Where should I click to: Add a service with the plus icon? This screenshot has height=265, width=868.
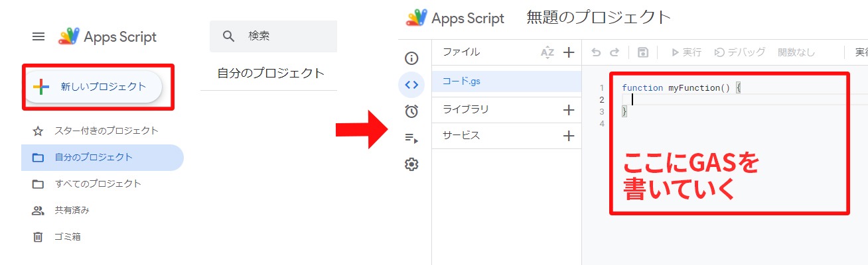click(x=569, y=136)
